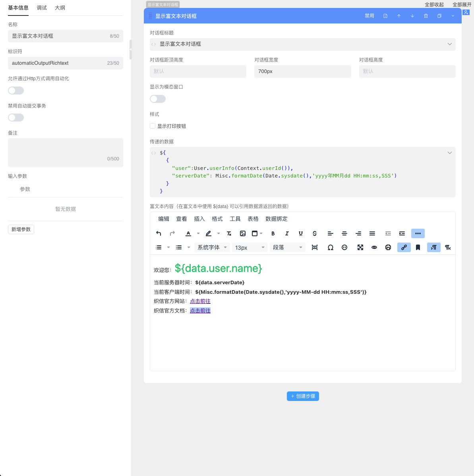Open the 数据绑定 editor menu
The image size is (474, 476).
[277, 219]
